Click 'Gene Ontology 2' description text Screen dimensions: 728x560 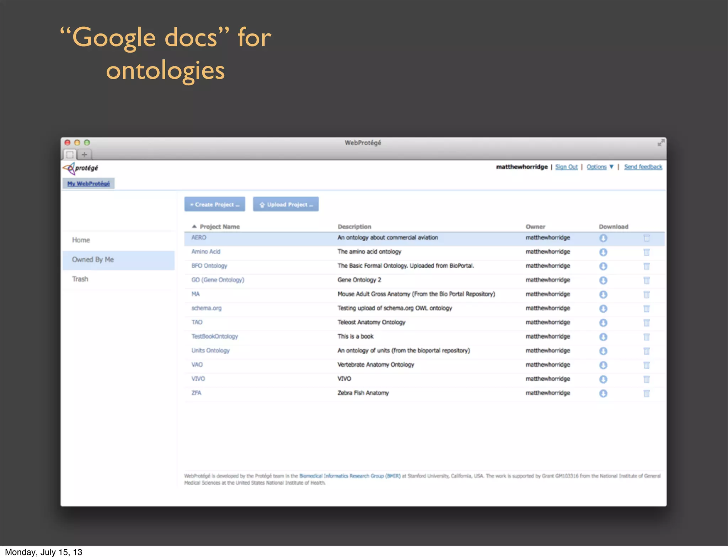click(359, 280)
